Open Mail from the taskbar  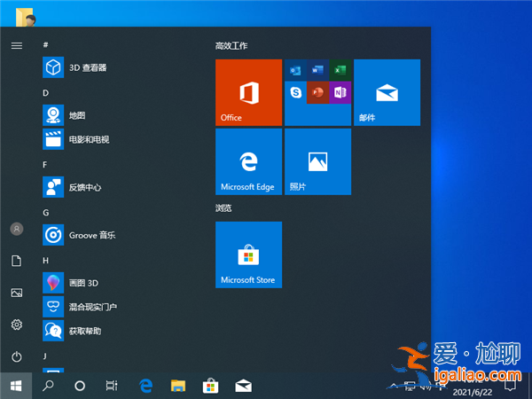(243, 386)
